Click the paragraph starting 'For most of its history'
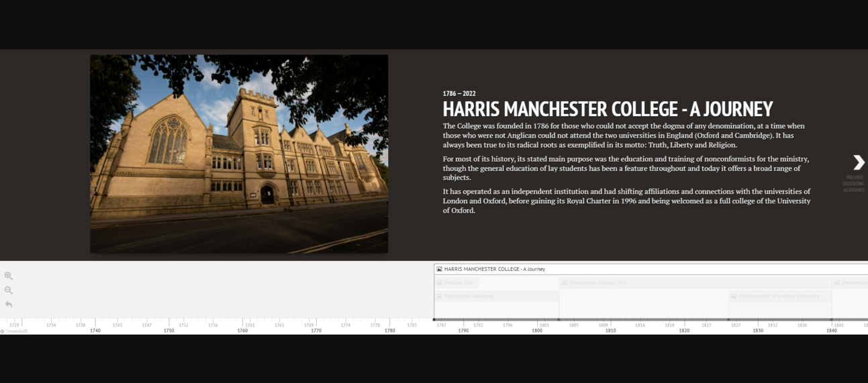868x383 pixels. [x=626, y=168]
